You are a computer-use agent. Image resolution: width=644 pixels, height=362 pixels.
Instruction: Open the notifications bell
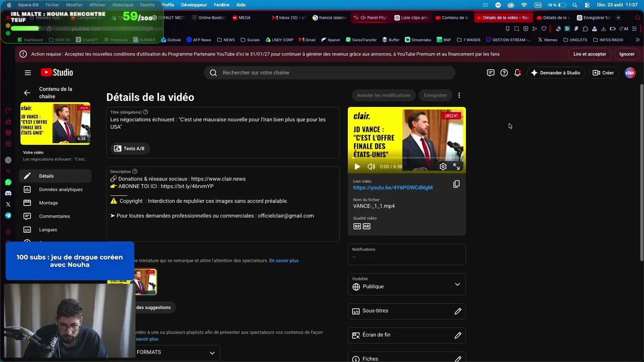coord(518,73)
